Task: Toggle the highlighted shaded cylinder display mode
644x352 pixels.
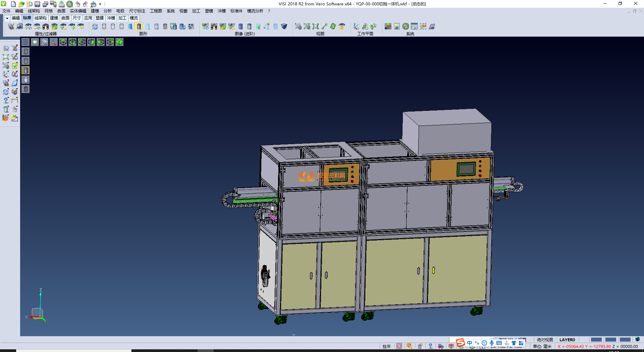Action: pos(139,27)
